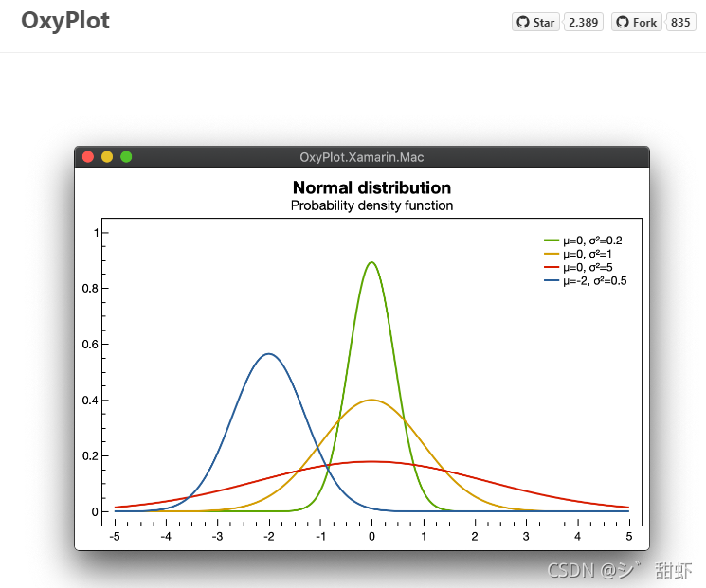Click the red close dot of OxyPlot.Xamarin.Mac window
706x588 pixels.
pyautogui.click(x=88, y=157)
